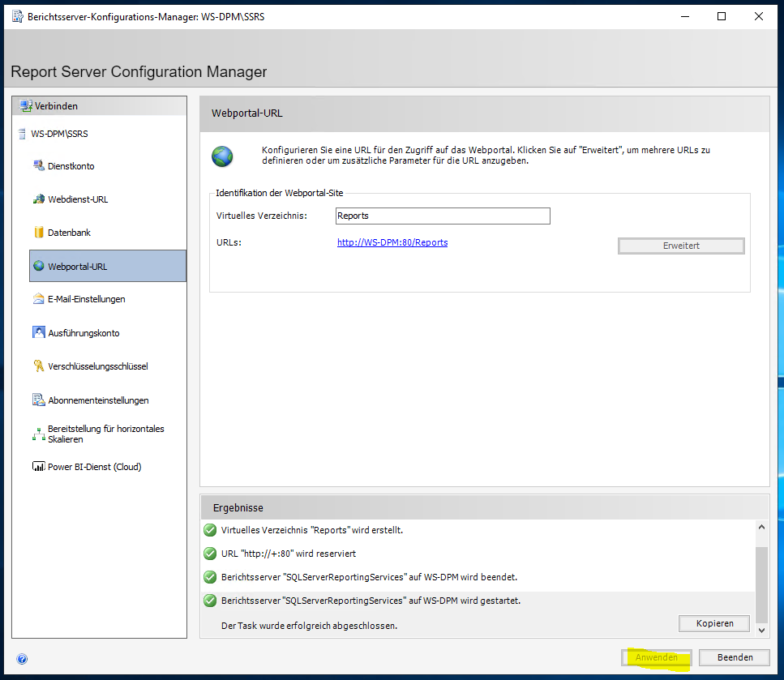
Task: Click green check beside 'wird gestartet' result
Action: click(210, 601)
